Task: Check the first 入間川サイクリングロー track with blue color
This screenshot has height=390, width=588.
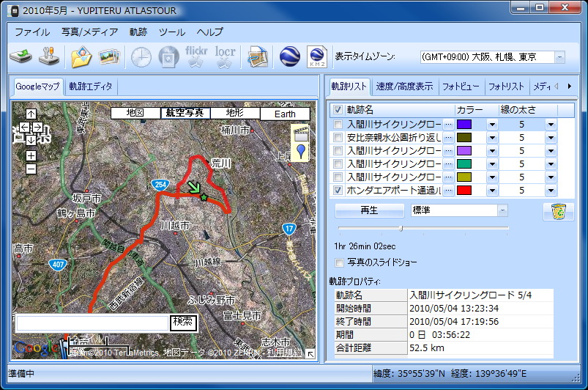Action: 338,124
